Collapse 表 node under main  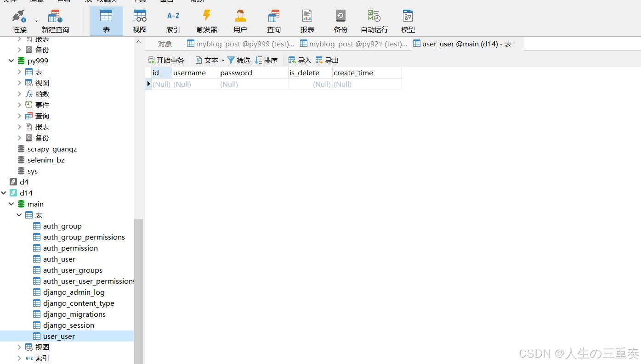(19, 215)
